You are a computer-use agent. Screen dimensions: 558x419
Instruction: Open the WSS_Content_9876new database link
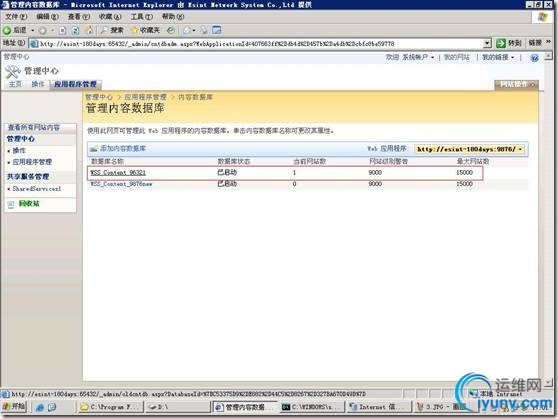tap(121, 184)
